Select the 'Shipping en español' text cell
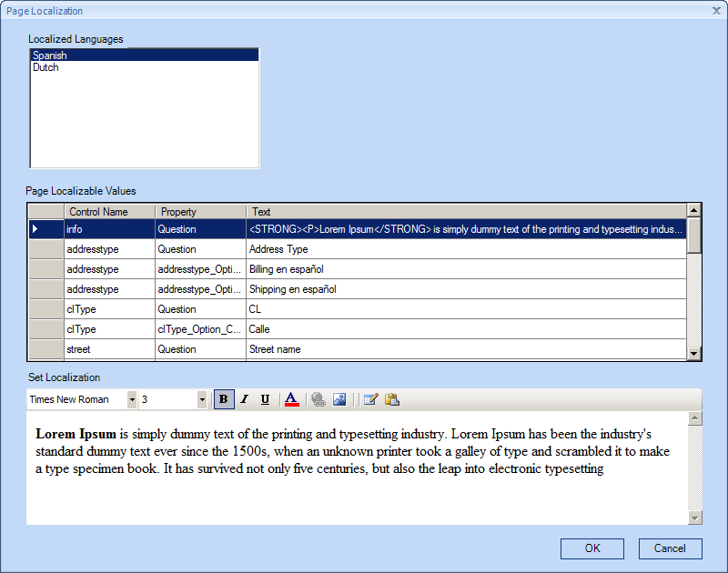Viewport: 728px width, 573px height. click(x=466, y=289)
